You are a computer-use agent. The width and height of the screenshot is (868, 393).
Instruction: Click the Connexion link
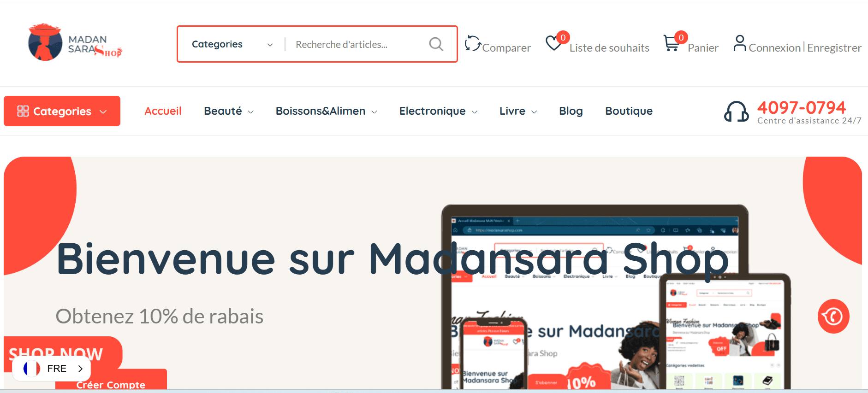point(775,48)
